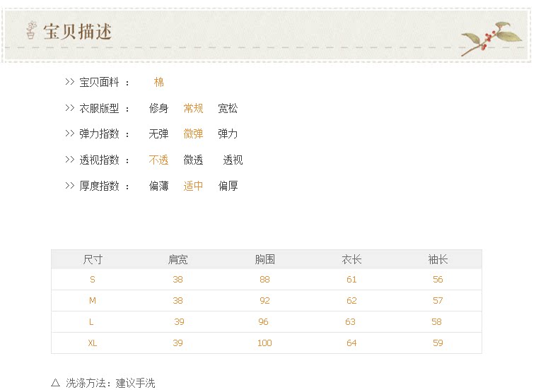The height and width of the screenshot is (392, 536).
Task: Click the bust value 100 in table
Action: [x=264, y=343]
